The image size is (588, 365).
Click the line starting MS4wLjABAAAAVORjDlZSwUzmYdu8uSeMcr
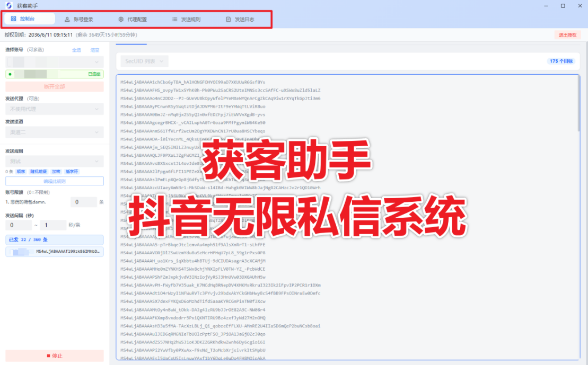[x=193, y=253]
